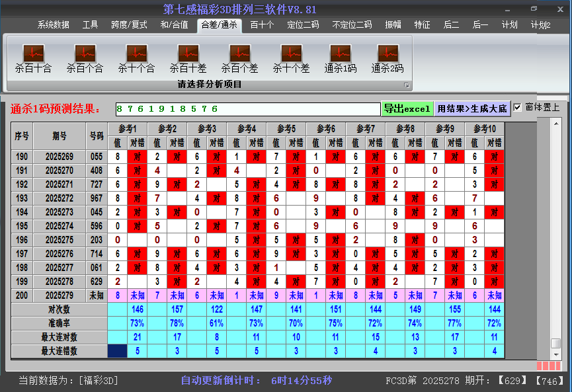Launch the 杀十个合 analysis
Viewport: 572px width, 392px height.
coord(136,58)
